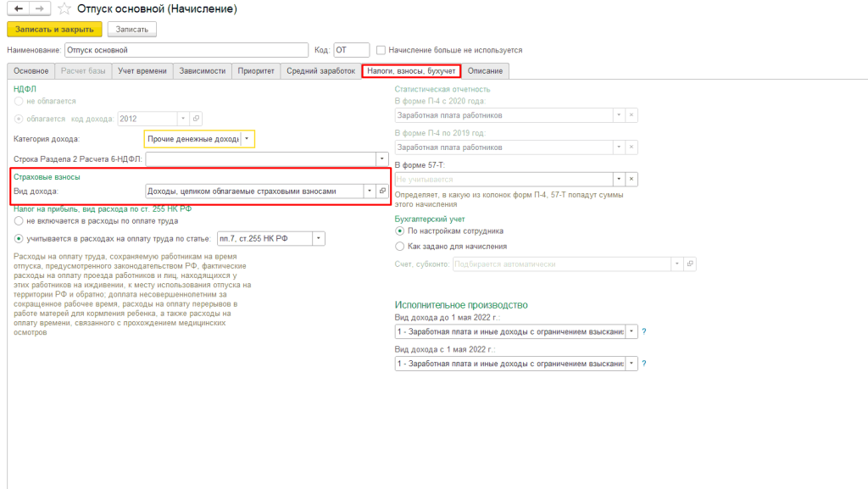Enable Начисление больше не используется checkbox
The image size is (868, 489).
coord(381,50)
